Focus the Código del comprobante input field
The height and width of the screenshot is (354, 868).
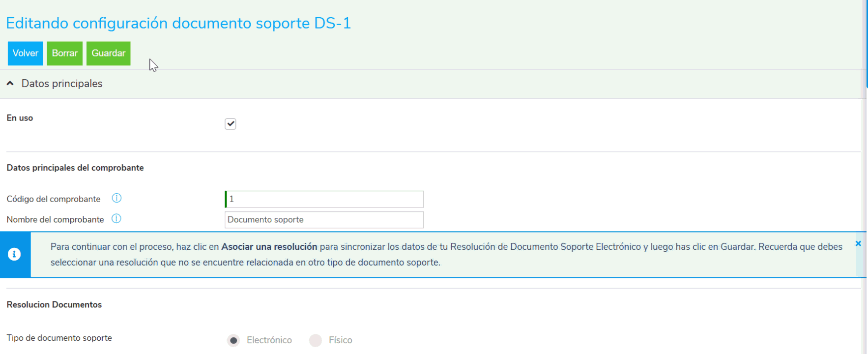pos(324,199)
